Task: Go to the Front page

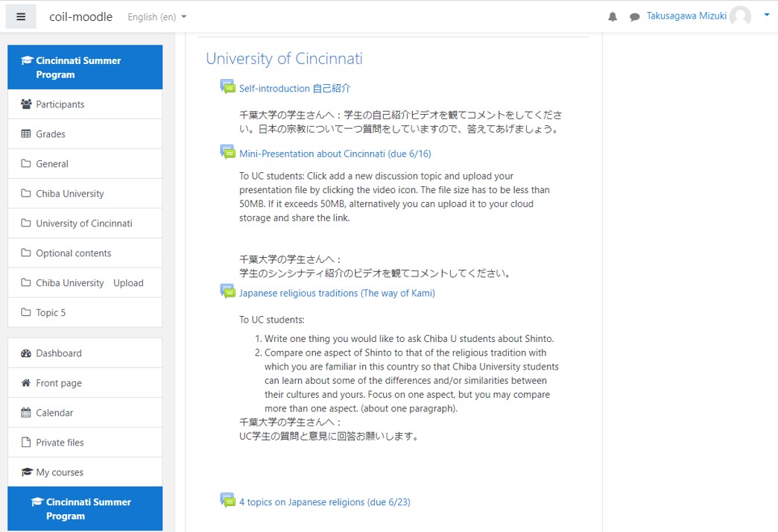Action: (x=85, y=383)
